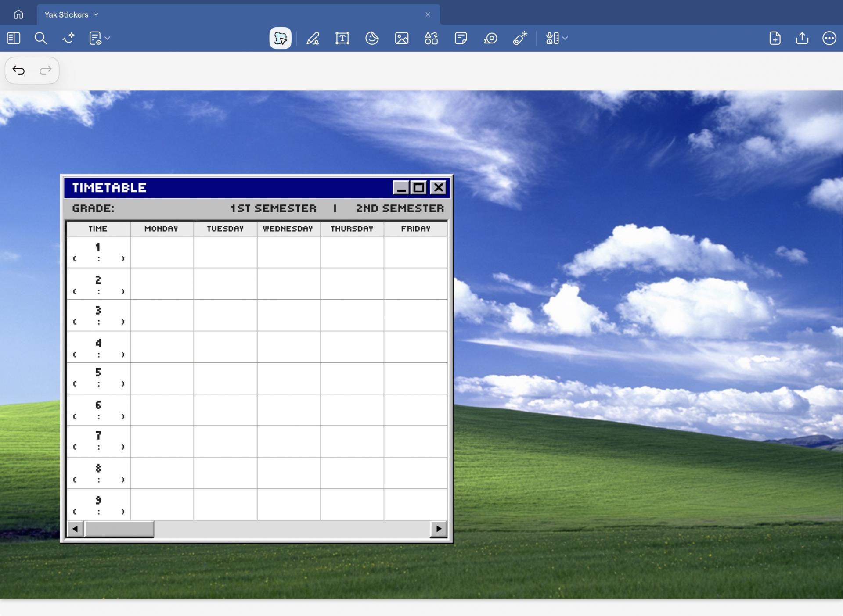
Task: Open the Stickers tool
Action: pos(372,38)
